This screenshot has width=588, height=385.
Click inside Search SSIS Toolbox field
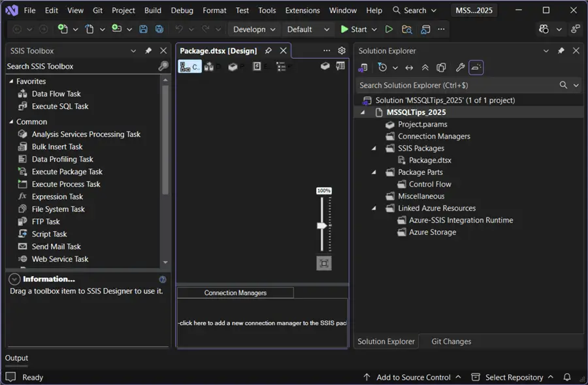(82, 67)
